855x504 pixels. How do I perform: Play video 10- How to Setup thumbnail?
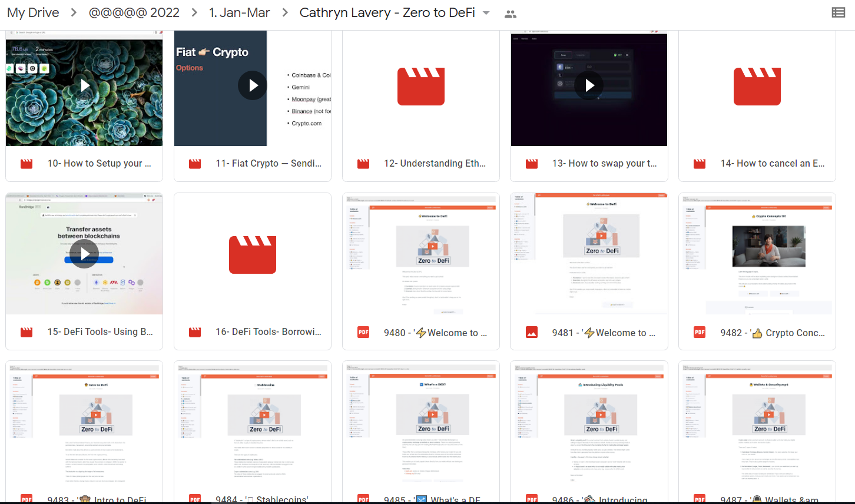click(x=84, y=85)
